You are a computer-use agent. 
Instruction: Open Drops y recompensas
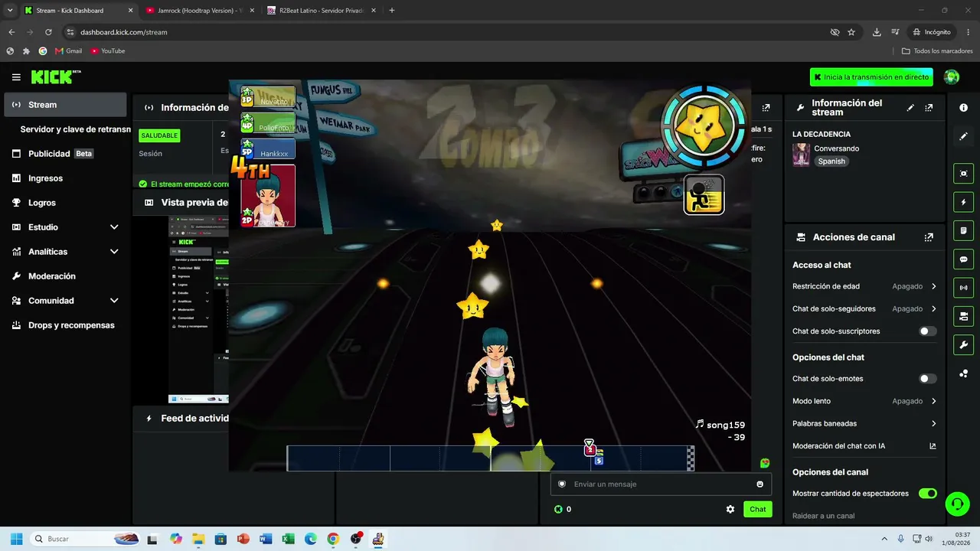click(65, 325)
